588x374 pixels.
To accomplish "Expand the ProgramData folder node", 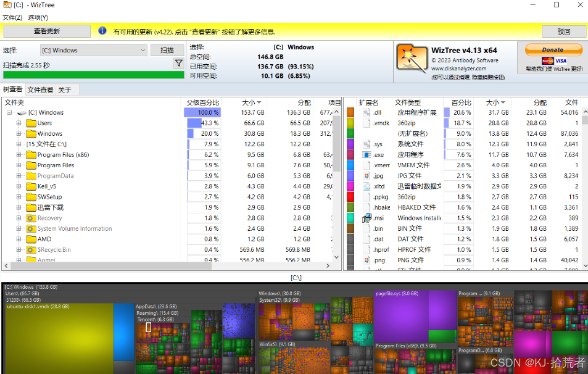I will [x=19, y=175].
